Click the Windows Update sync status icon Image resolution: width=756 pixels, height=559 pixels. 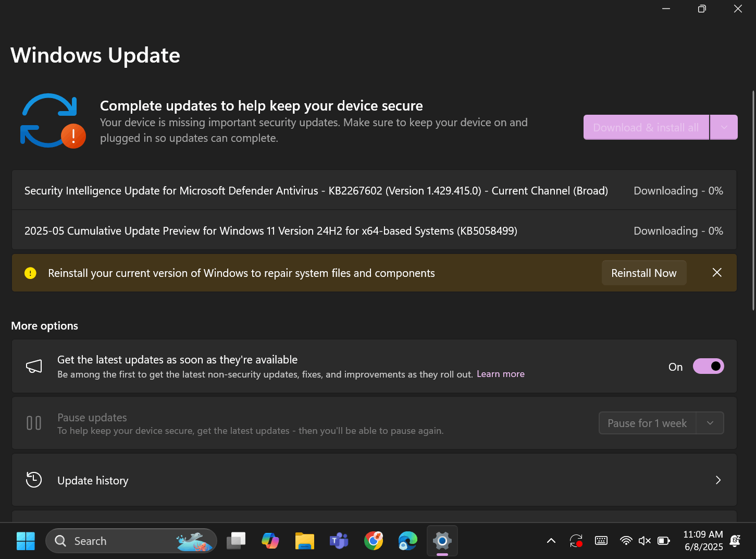[x=53, y=121]
